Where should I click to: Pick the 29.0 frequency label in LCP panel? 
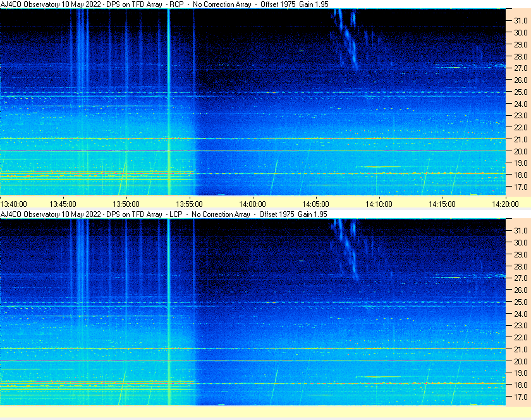[521, 254]
